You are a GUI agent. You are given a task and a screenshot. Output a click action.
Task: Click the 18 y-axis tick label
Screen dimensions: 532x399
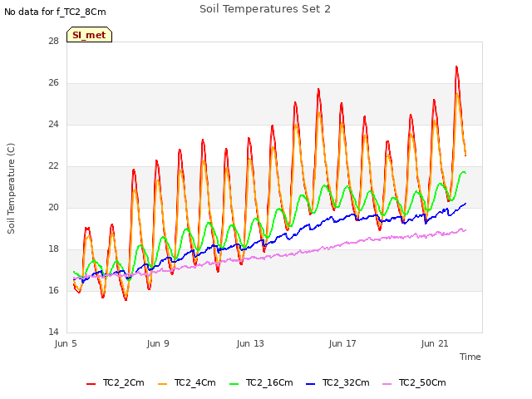pyautogui.click(x=53, y=249)
